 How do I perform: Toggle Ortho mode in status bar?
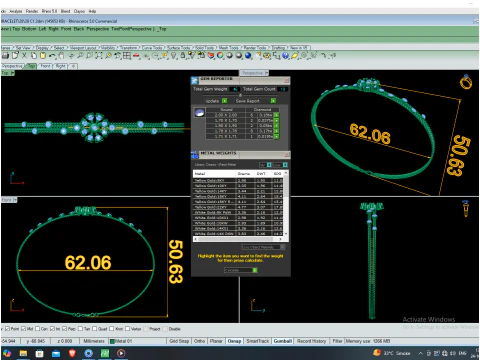[199, 341]
